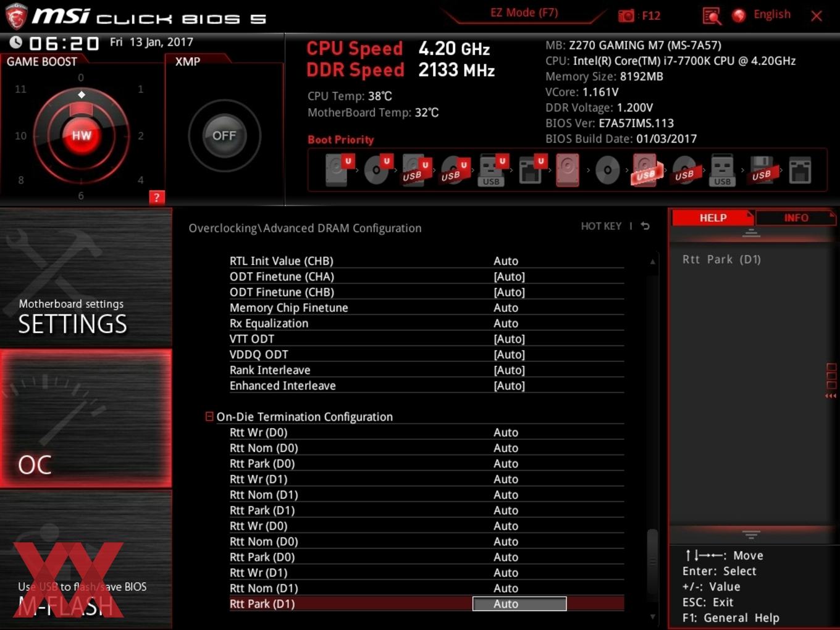The width and height of the screenshot is (840, 630).
Task: Open the Enhanced Interleave [Auto] dropdown
Action: click(x=510, y=385)
